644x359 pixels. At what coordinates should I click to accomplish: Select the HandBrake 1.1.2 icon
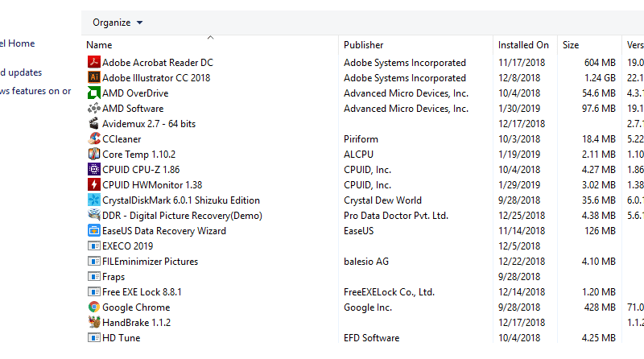[93, 322]
